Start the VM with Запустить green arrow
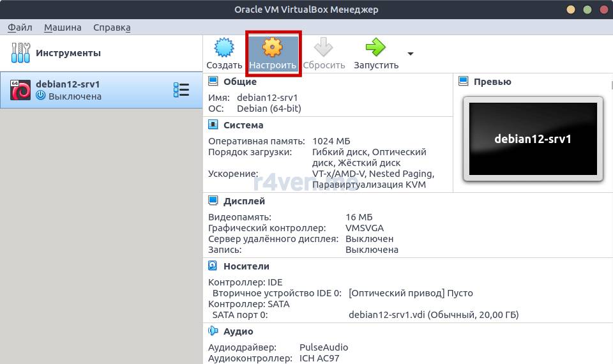 click(x=375, y=49)
